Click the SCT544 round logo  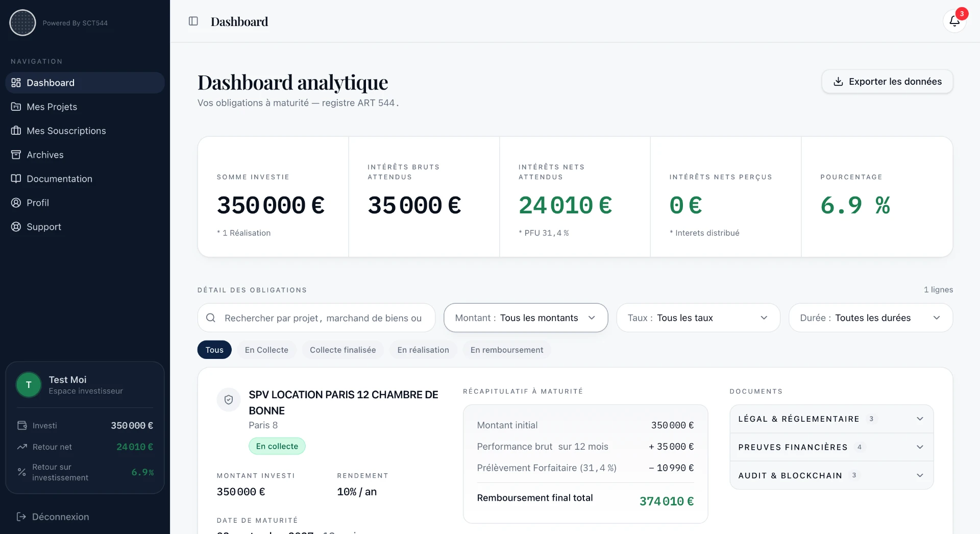pos(22,22)
